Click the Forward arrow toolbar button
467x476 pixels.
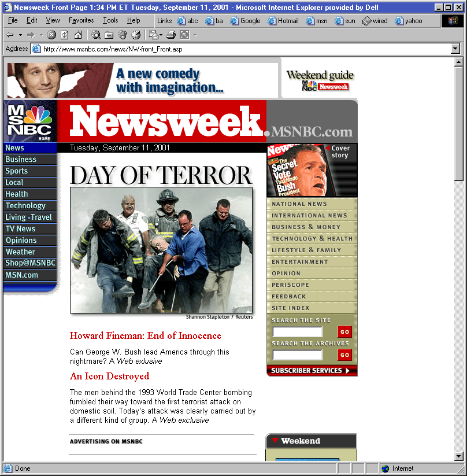pos(31,35)
